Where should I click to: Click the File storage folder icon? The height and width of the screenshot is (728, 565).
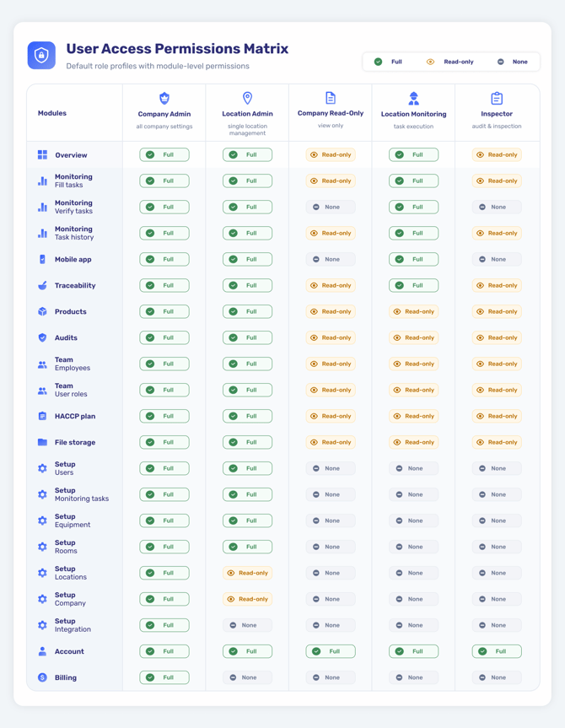click(42, 442)
